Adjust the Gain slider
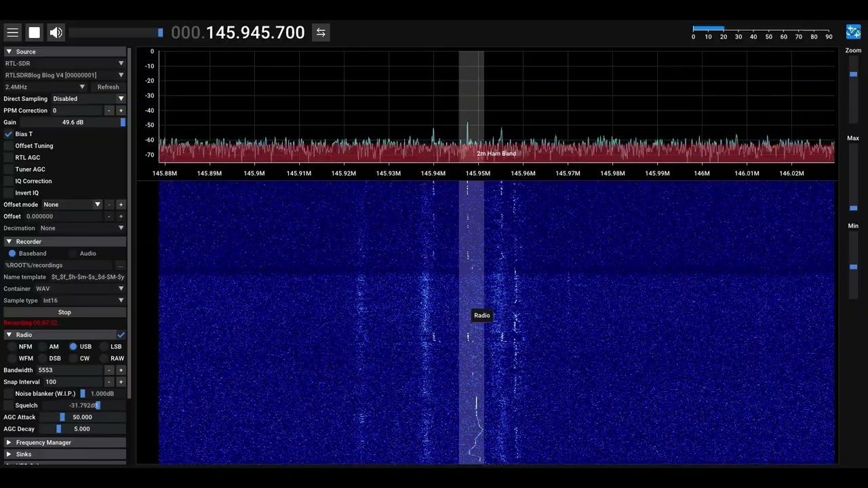868x488 pixels. coord(73,122)
